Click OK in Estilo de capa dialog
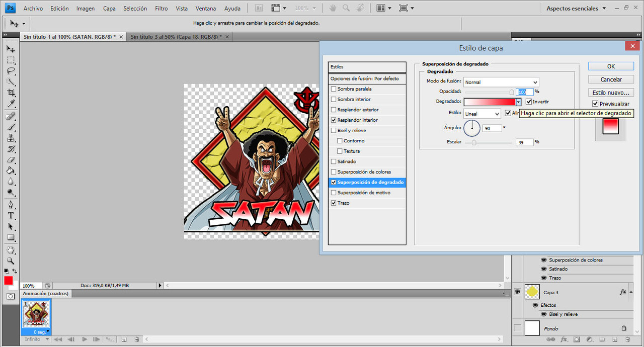The height and width of the screenshot is (347, 644). click(611, 66)
